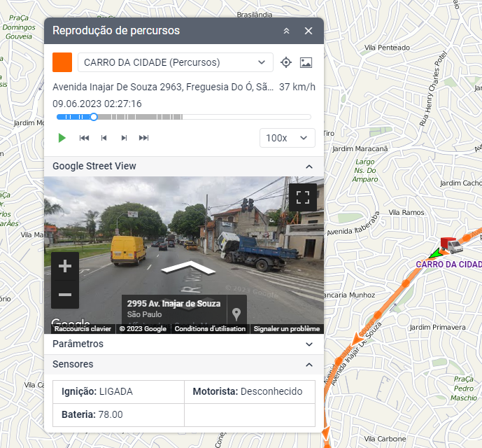Screen dimensions: 482x448
Task: Click the green direction arrow on map
Action: coord(435,253)
